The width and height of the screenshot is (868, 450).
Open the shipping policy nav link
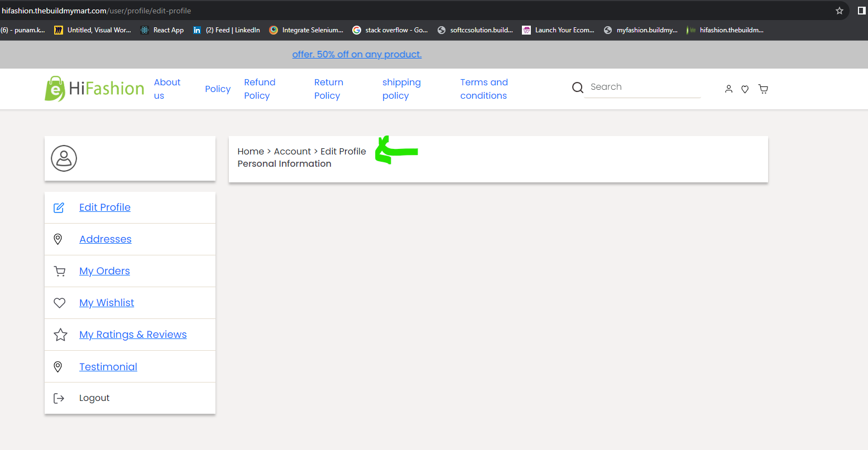(x=401, y=89)
